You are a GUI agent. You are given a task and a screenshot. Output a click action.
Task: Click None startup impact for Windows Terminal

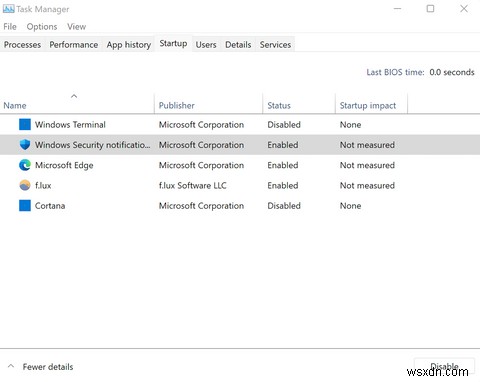(350, 125)
